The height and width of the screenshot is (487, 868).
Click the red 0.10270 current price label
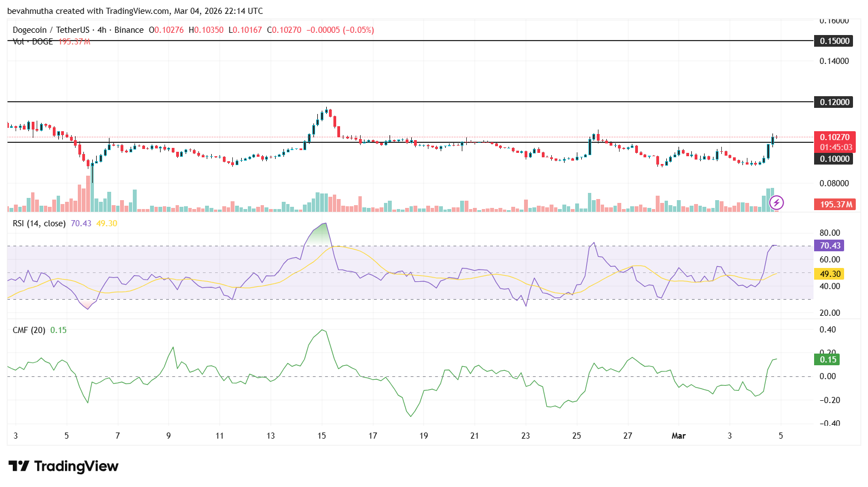[834, 137]
